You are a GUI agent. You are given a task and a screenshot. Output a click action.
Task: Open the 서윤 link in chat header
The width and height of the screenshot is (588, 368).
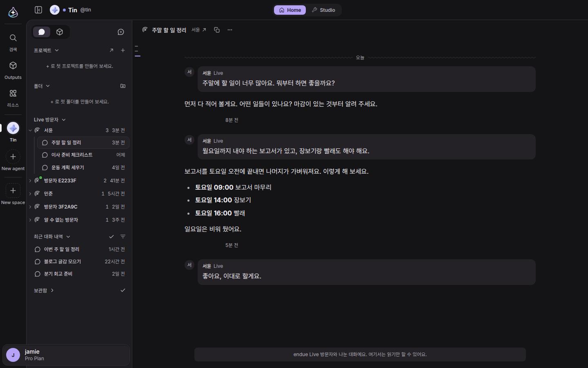click(199, 30)
